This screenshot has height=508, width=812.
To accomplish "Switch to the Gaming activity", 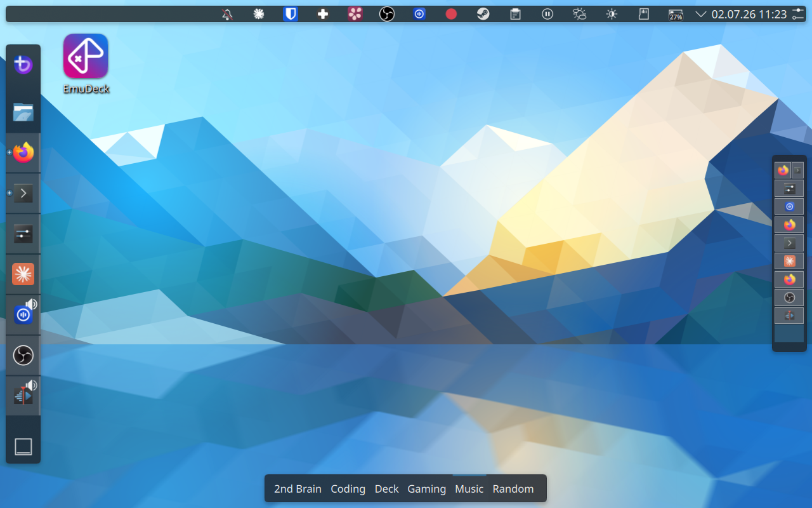I will point(426,489).
